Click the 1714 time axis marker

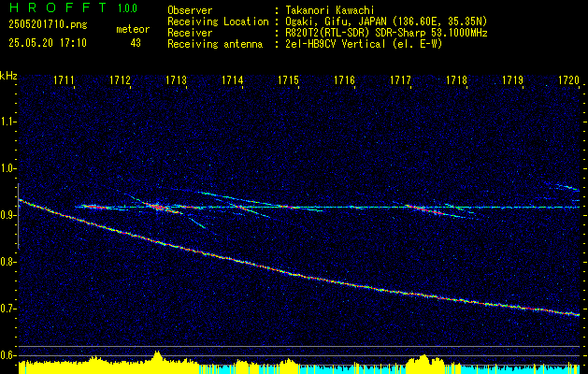[x=233, y=79]
